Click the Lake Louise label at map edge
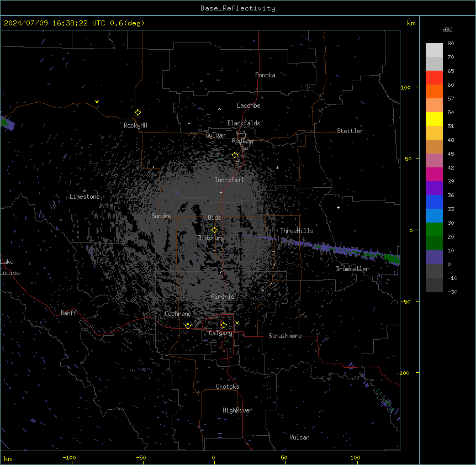Screen dimensions: 476x465 pos(10,267)
